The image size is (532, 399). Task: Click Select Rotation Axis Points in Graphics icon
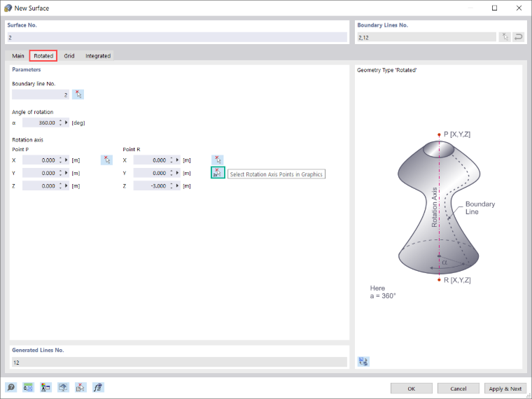coord(218,173)
